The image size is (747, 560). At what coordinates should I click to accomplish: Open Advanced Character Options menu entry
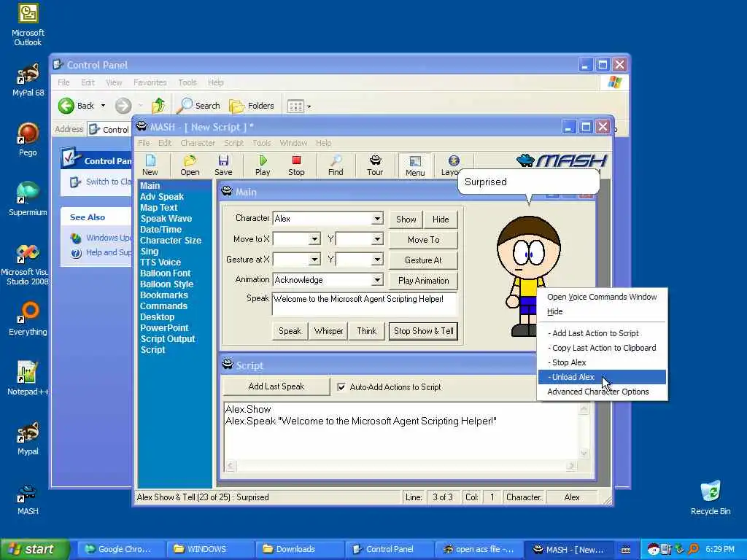pos(602,392)
